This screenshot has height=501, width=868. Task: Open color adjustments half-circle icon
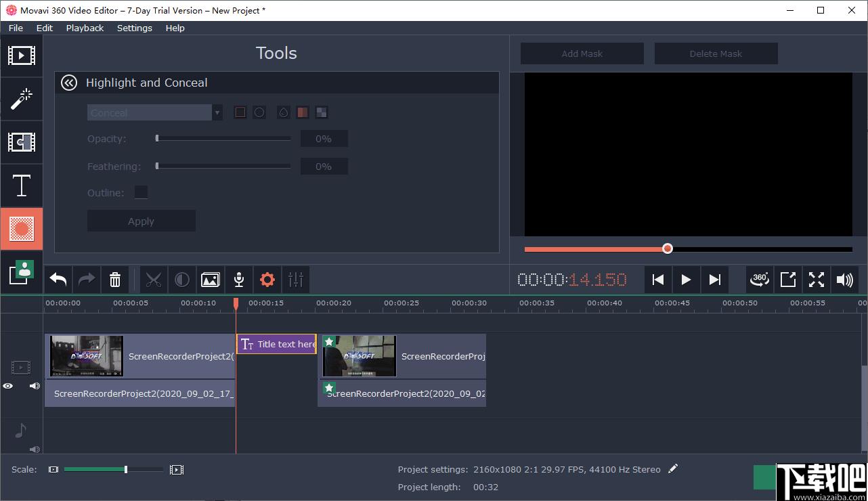[182, 280]
